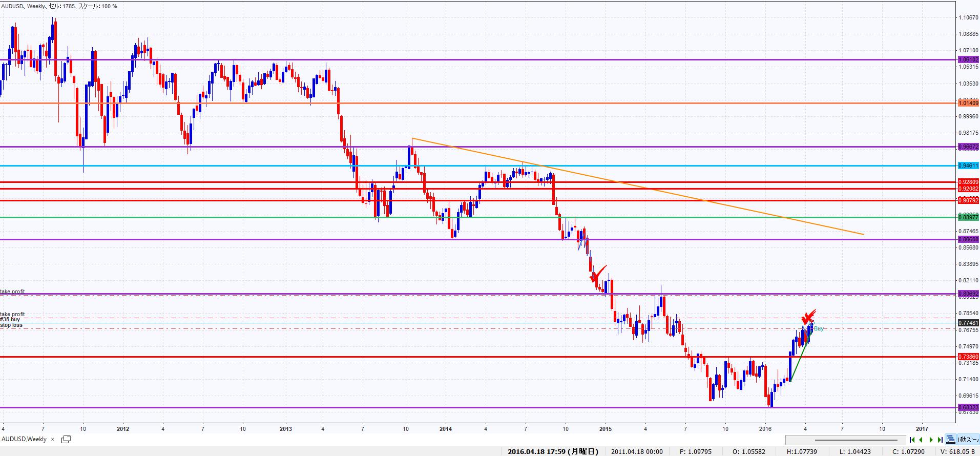Step the chart forward with the right green arrow
This screenshot has width=980, height=456.
[x=931, y=440]
